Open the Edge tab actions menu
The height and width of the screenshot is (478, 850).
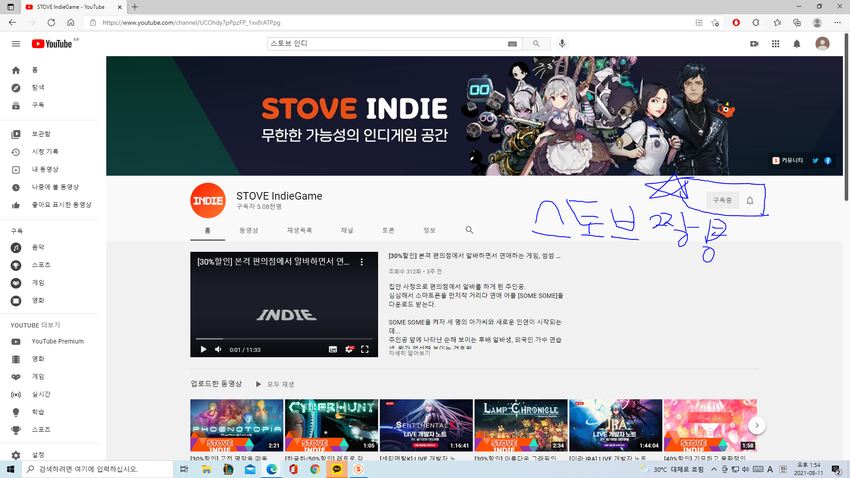click(x=10, y=7)
